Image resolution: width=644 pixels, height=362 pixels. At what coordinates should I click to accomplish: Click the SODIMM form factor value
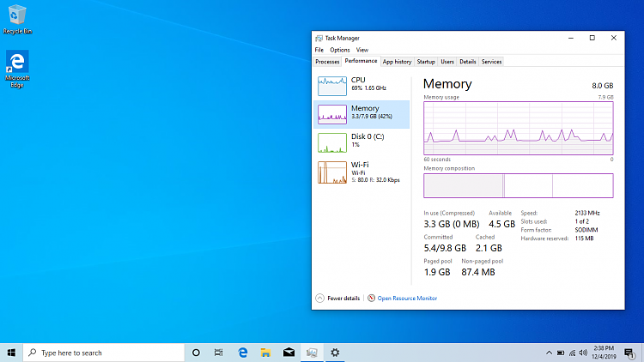tap(586, 230)
